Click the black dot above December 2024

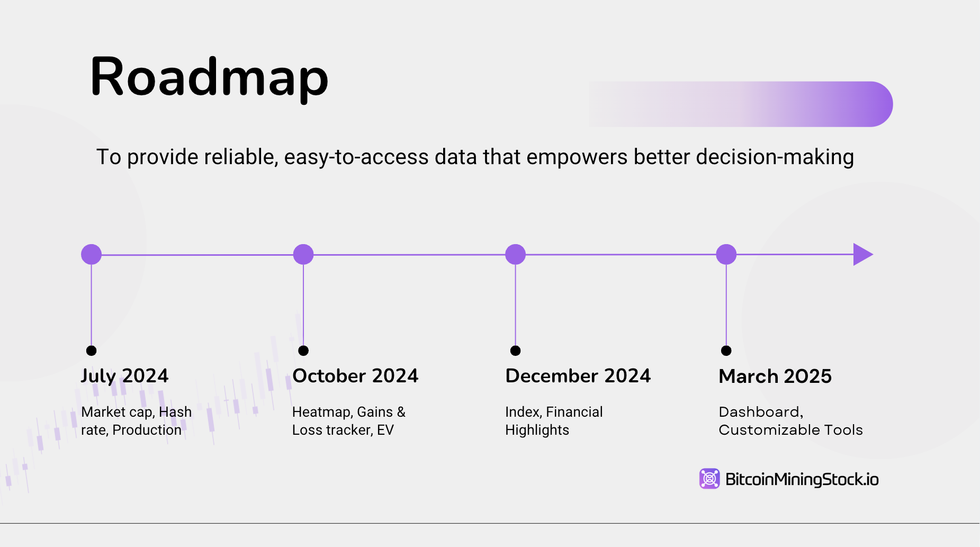click(x=515, y=351)
